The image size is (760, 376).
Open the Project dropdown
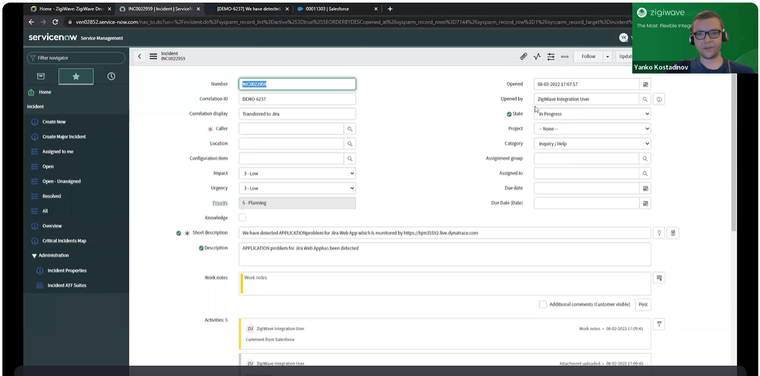(592, 129)
